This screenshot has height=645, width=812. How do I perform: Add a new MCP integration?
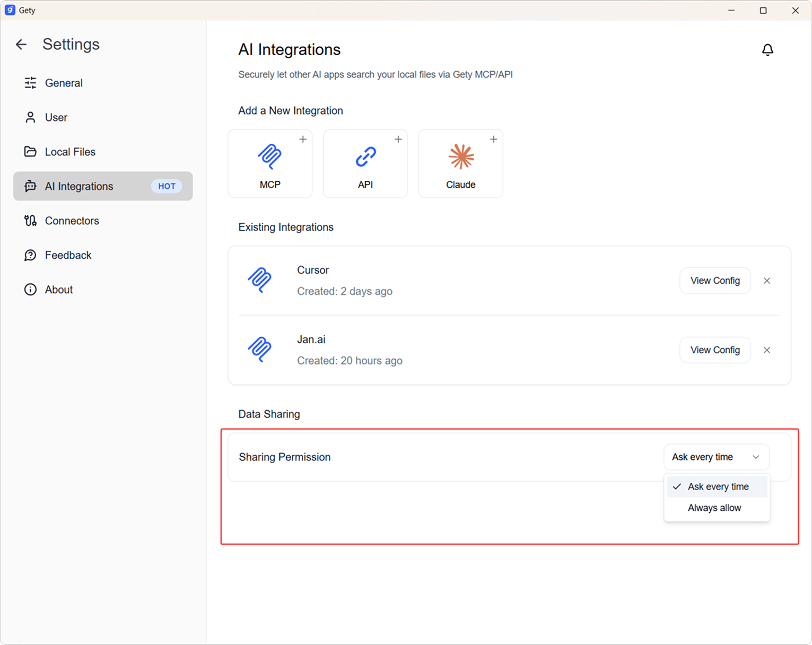coord(270,163)
